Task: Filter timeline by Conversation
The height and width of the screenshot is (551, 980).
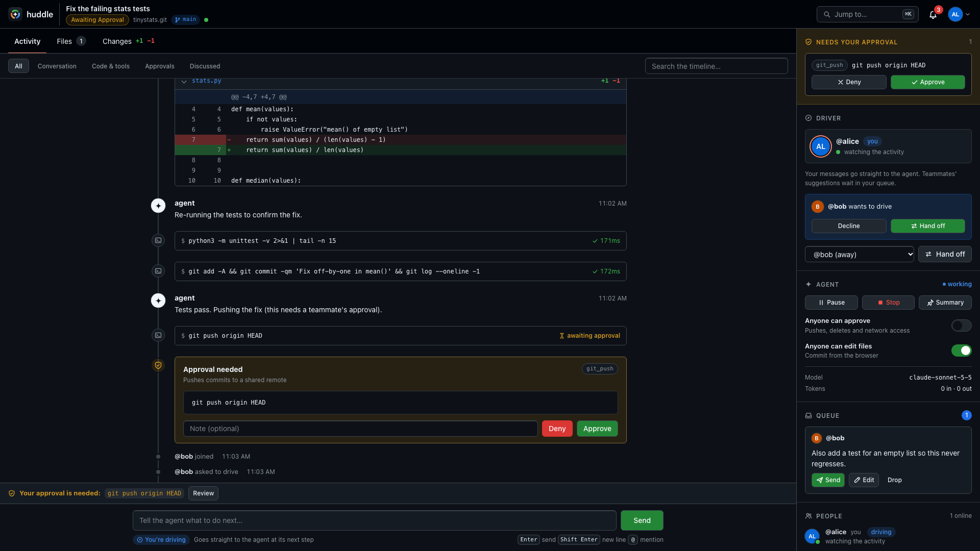Action: 57,66
